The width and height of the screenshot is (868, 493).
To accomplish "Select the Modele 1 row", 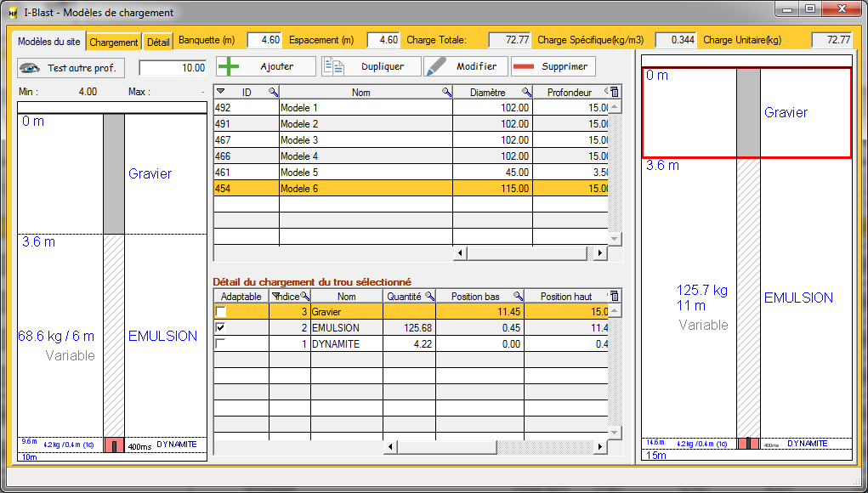I will coord(411,108).
